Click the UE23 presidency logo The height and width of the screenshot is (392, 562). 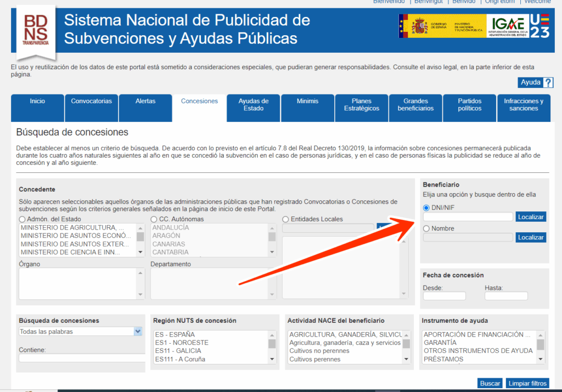(540, 26)
